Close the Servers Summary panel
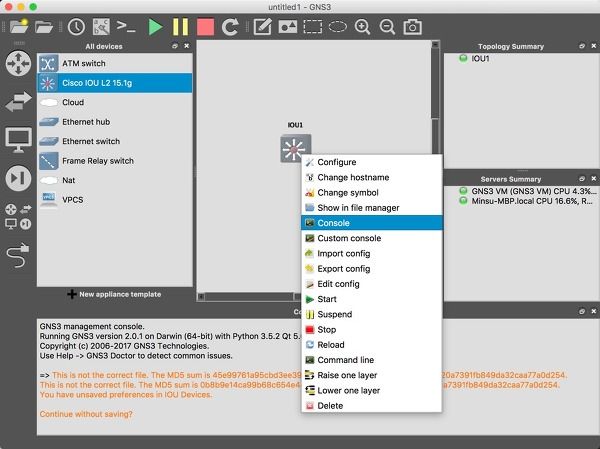Image resolution: width=600 pixels, height=449 pixels. [x=593, y=179]
